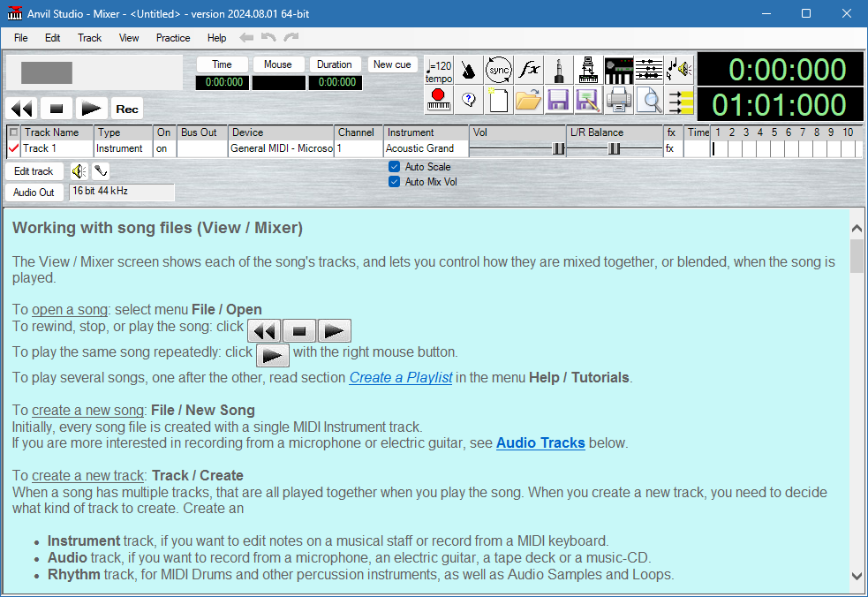Toggle Track 1 'on' state cell
The image size is (868, 597).
[165, 148]
